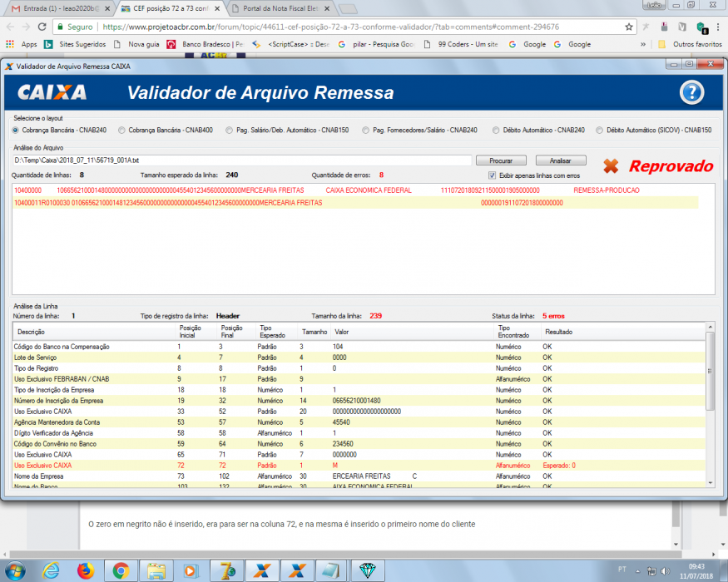Open the Windows Start menu

[14, 570]
